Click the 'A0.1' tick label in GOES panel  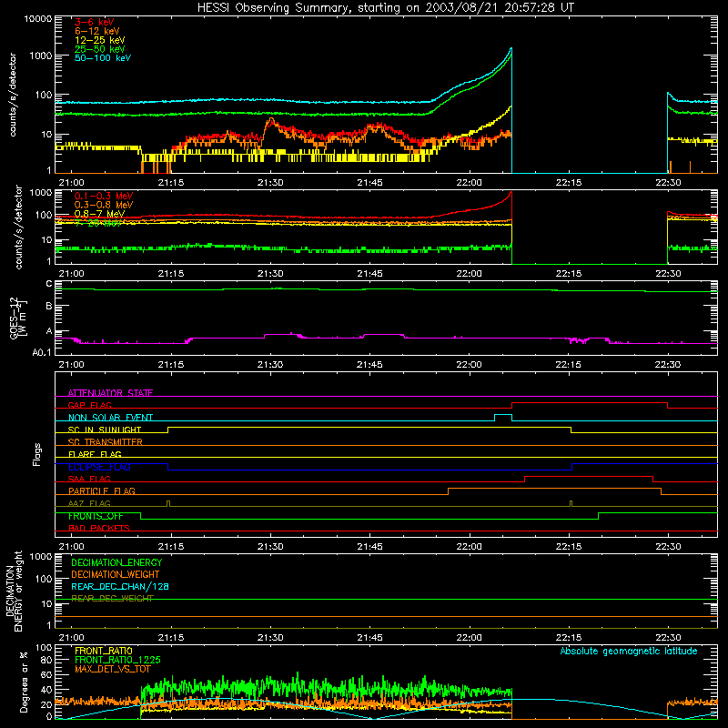42,353
